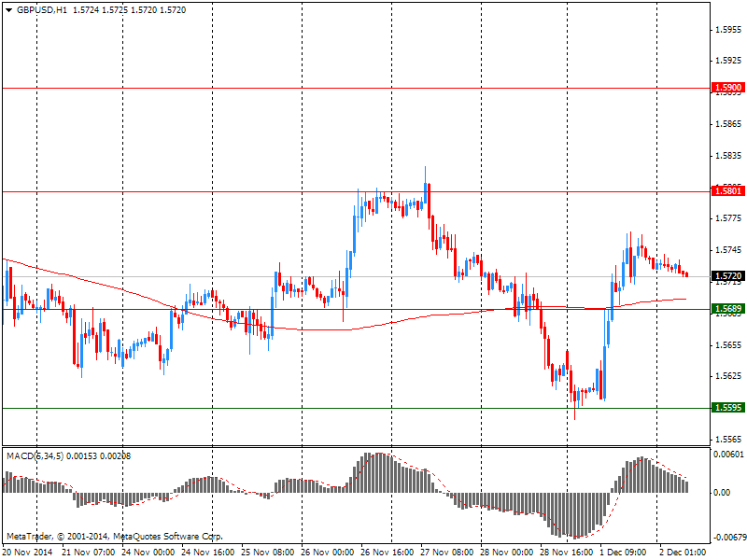
Task: Select the red horizontal line at 1.5900
Action: [356, 88]
